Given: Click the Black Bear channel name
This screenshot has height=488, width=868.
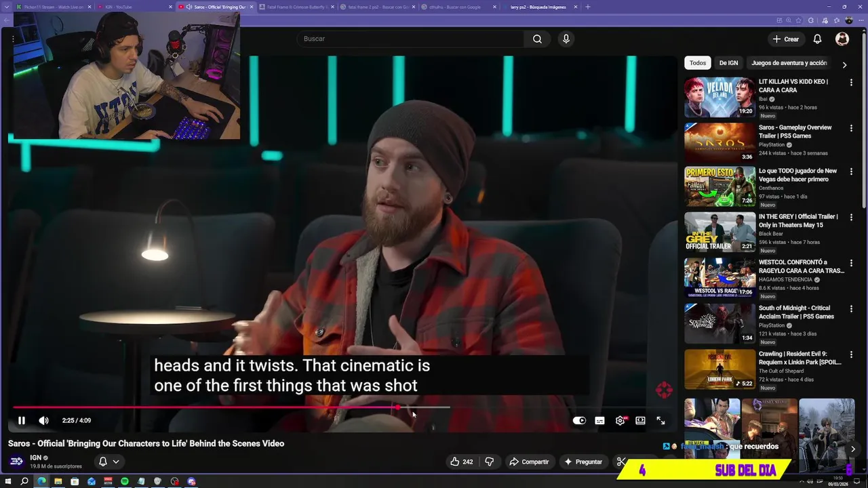Looking at the screenshot, I should coord(771,234).
